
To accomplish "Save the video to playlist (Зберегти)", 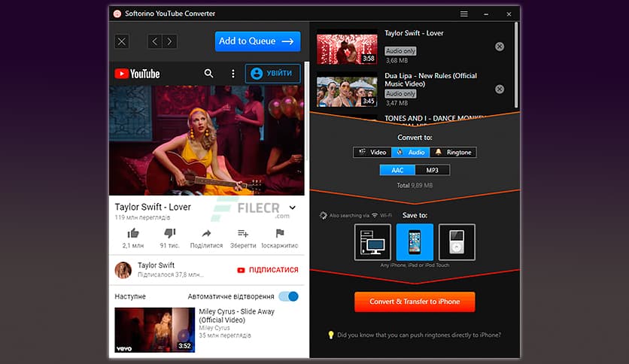I will 243,233.
